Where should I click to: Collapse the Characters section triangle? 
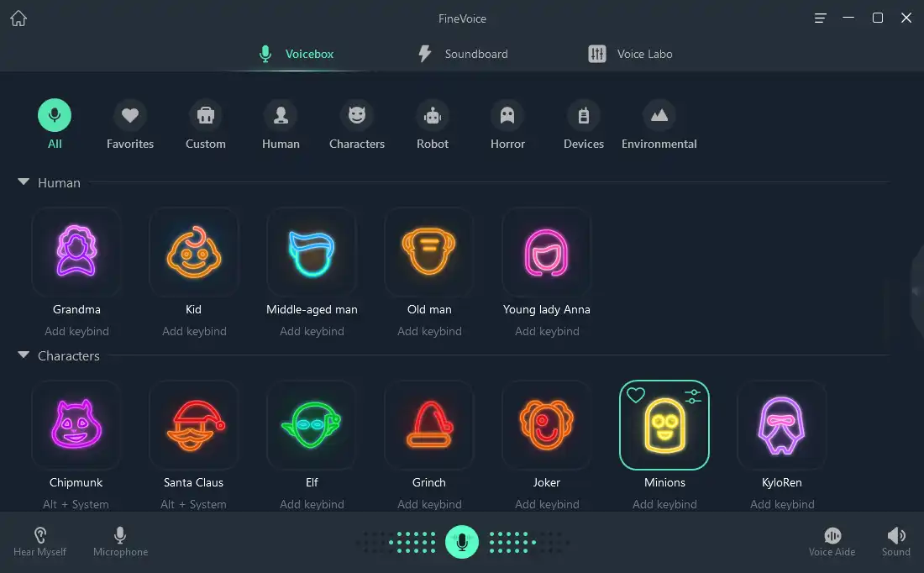click(x=24, y=355)
